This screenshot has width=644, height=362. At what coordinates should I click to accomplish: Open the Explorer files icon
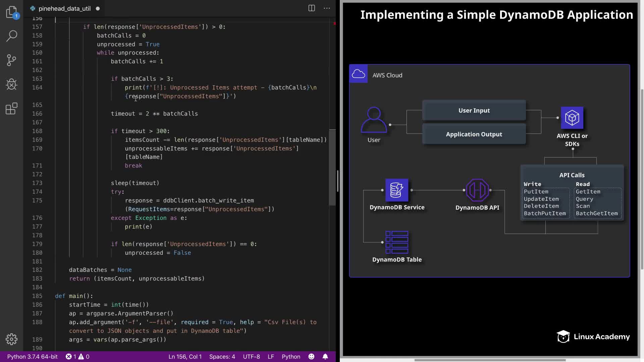click(11, 12)
